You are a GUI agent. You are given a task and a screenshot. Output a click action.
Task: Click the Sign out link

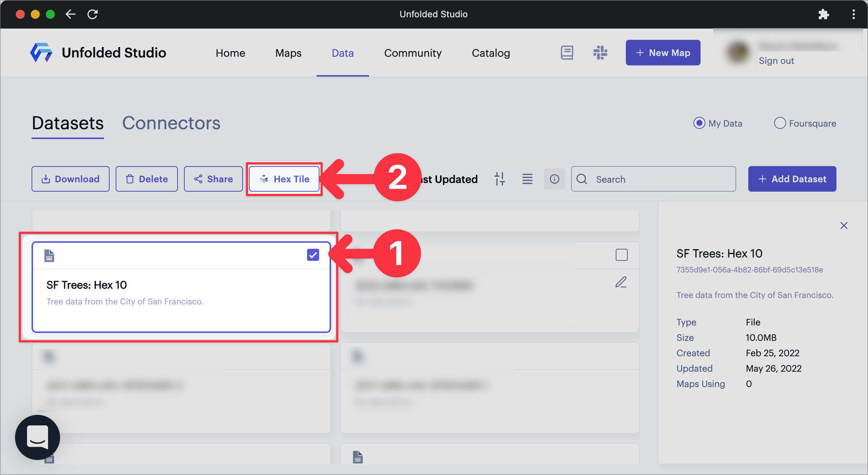tap(776, 61)
